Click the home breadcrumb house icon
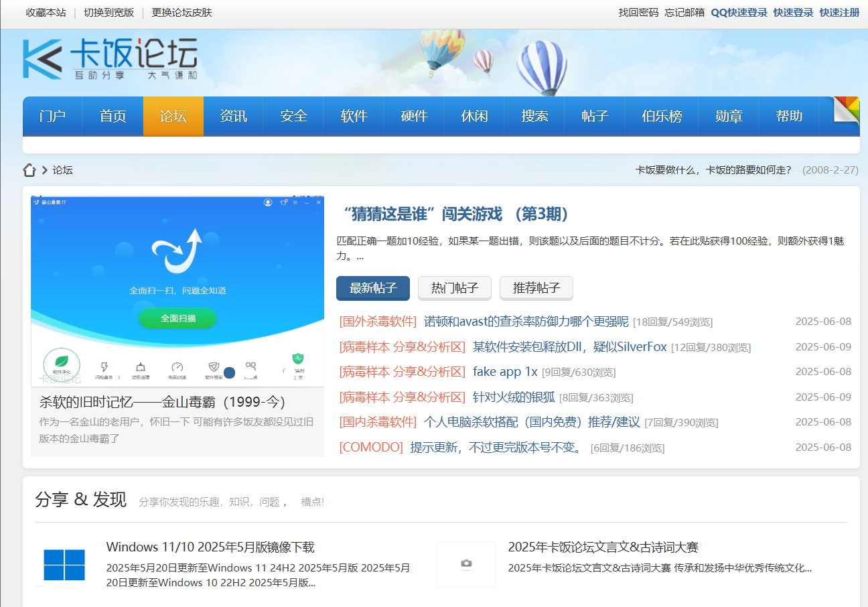The image size is (868, 607). [29, 170]
